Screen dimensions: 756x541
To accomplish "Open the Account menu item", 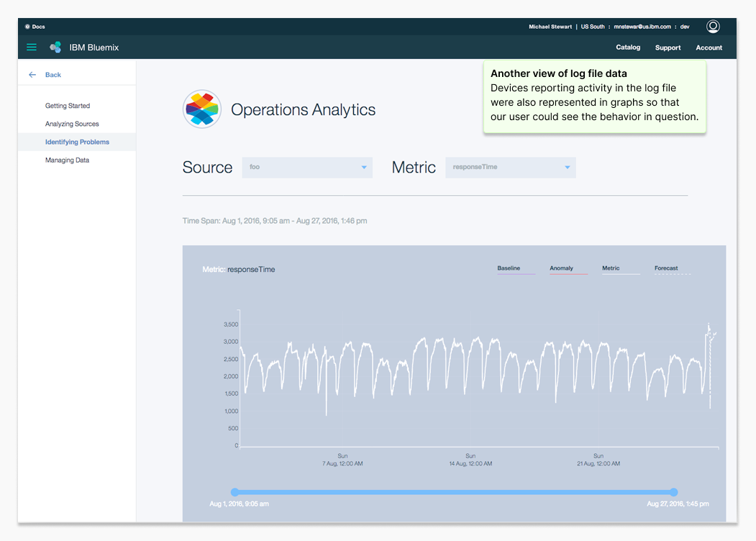I will [x=709, y=47].
